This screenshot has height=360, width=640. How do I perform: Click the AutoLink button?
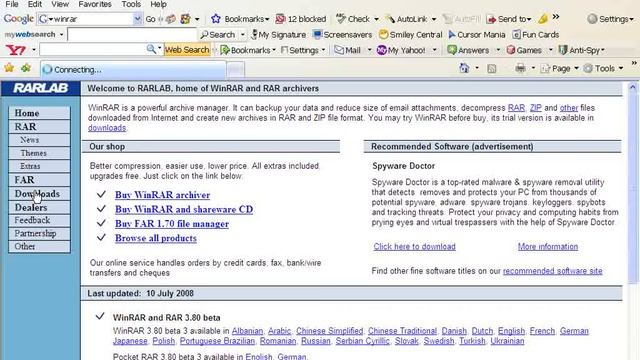[407, 19]
